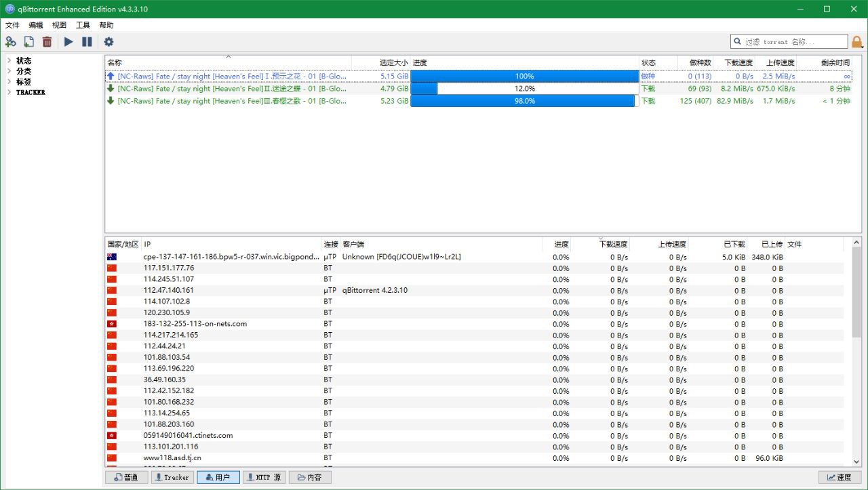Switch to the Tracker tab

[172, 477]
